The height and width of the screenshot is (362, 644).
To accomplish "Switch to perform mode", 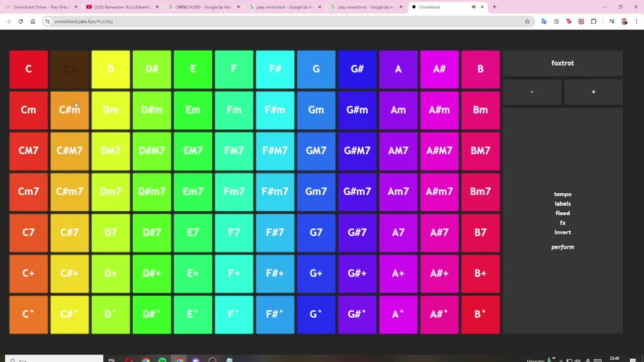I will pos(562,247).
